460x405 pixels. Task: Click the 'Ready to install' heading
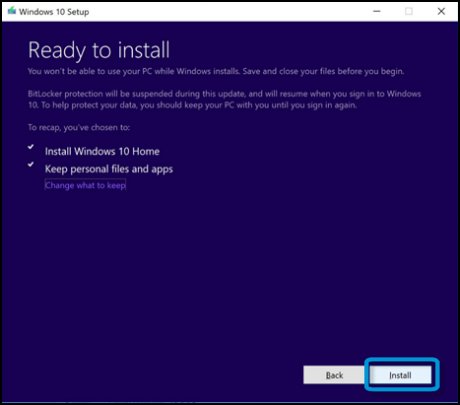(x=99, y=51)
